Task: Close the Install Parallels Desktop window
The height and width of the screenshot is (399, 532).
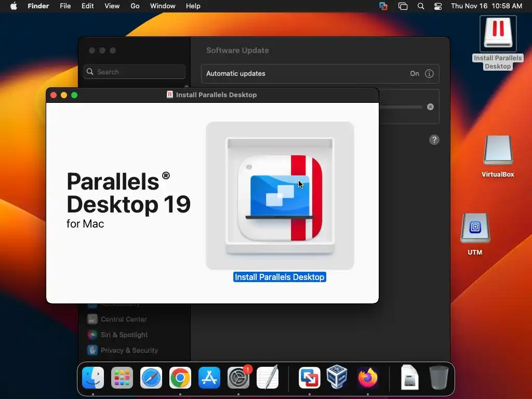Action: [x=54, y=95]
